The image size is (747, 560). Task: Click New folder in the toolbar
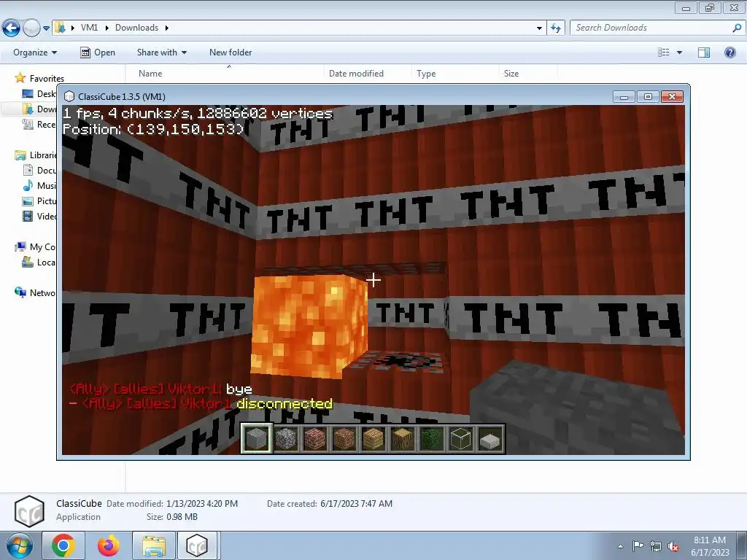click(x=231, y=52)
